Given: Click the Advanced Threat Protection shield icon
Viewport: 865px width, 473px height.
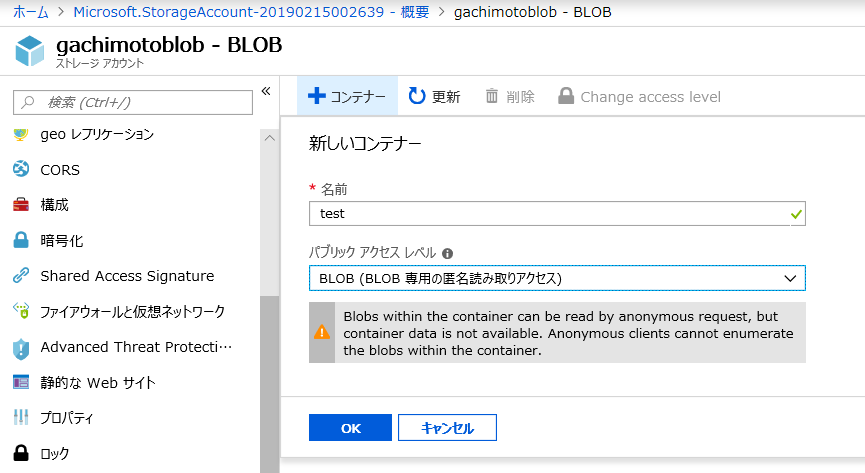Looking at the screenshot, I should point(21,349).
